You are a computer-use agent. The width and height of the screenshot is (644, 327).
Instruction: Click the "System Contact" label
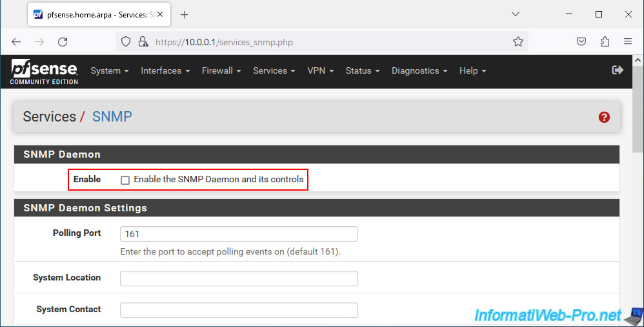click(x=68, y=310)
